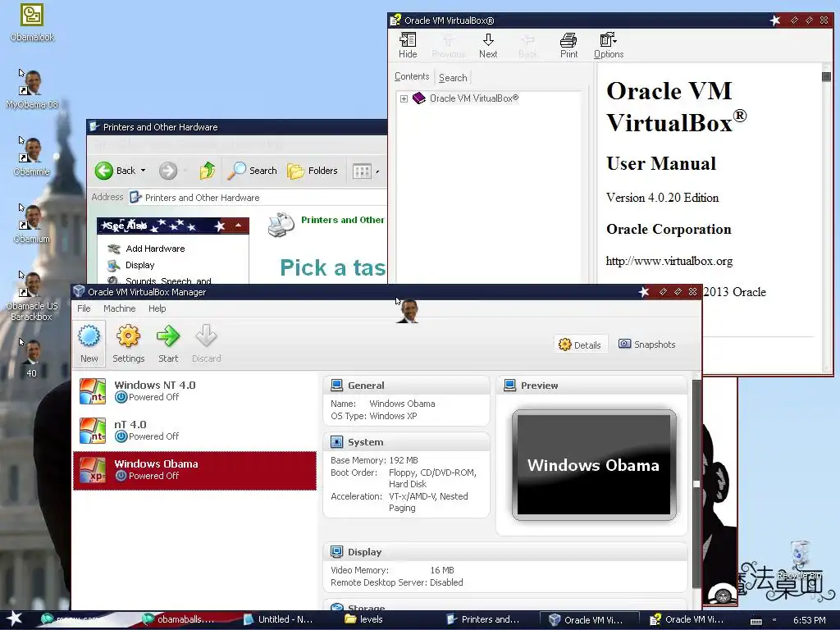
Task: Click Hide icon in VirtualBox help window
Action: point(408,45)
